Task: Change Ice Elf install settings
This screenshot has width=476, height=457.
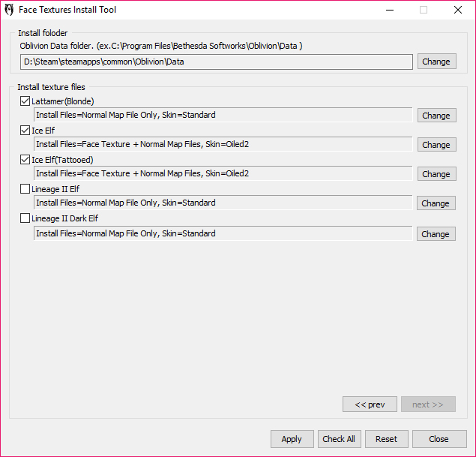Action: coord(436,145)
